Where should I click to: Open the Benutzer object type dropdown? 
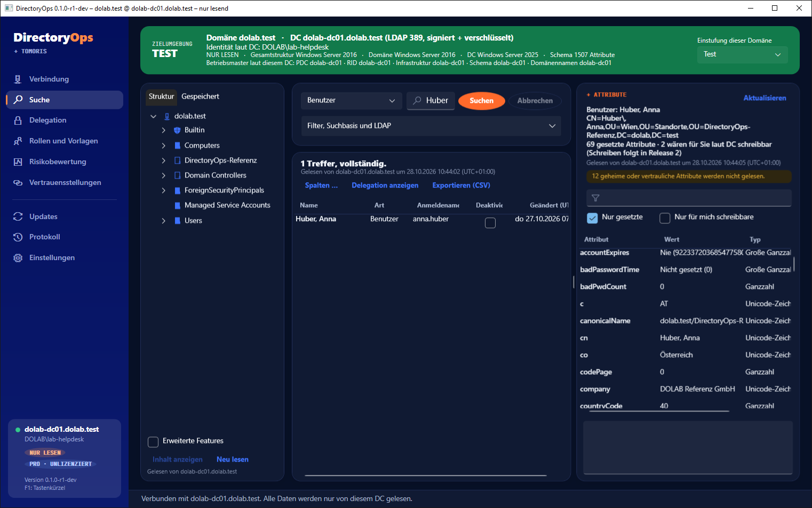[351, 100]
